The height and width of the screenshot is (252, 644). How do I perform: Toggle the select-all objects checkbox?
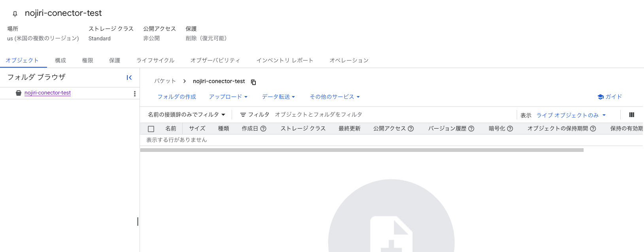click(x=151, y=129)
